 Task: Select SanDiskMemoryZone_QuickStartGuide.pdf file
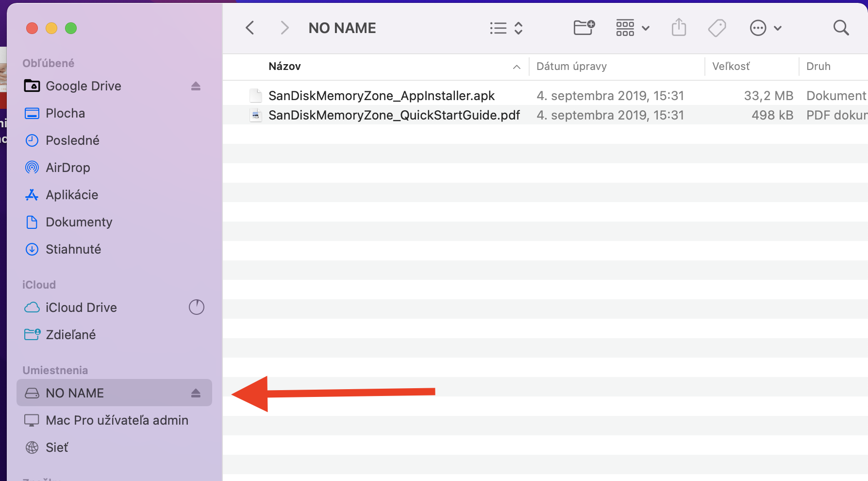394,115
